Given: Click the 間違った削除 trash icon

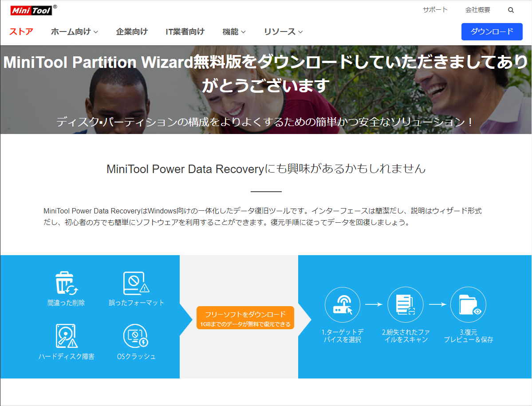Looking at the screenshot, I should 67,283.
